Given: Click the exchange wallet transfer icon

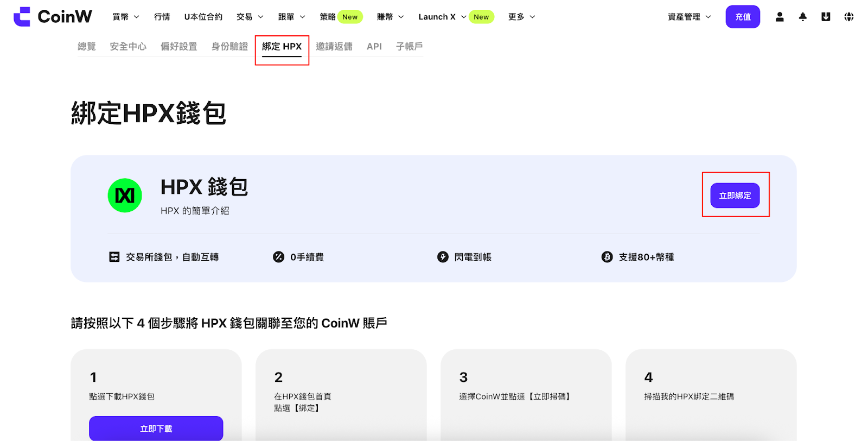Looking at the screenshot, I should point(114,257).
